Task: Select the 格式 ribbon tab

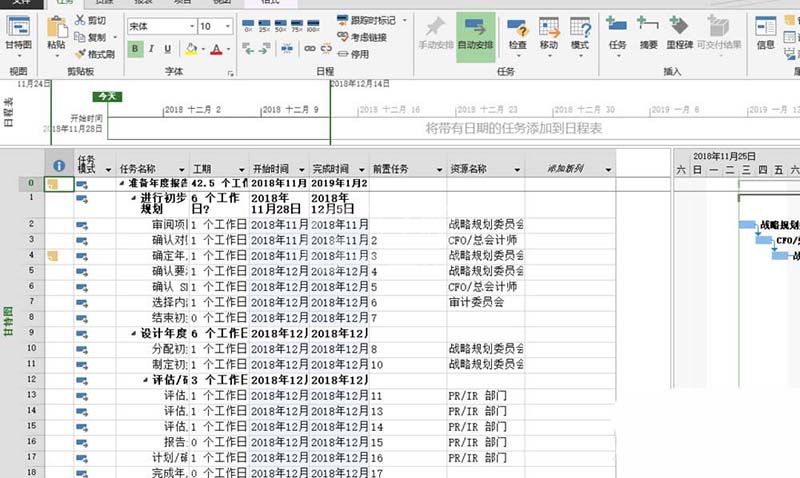Action: pos(270,3)
